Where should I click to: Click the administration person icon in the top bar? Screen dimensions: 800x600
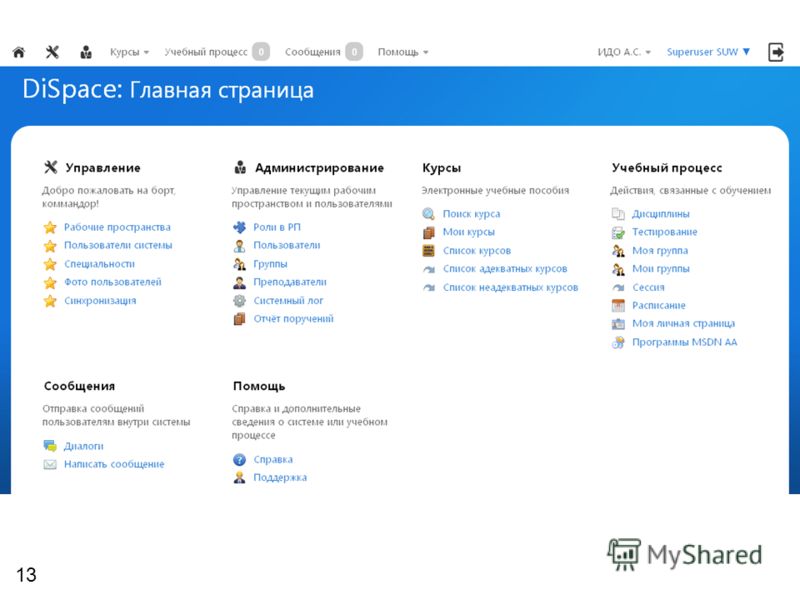pos(86,52)
